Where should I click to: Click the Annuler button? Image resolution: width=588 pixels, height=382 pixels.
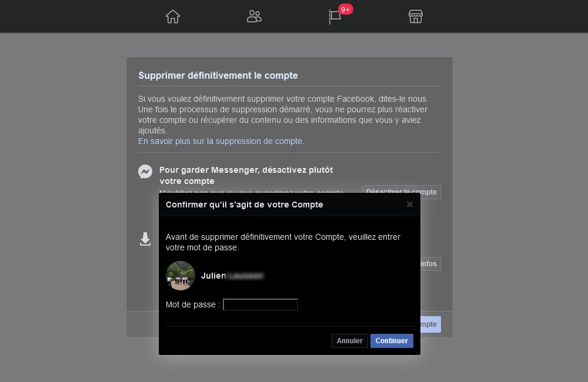point(349,341)
